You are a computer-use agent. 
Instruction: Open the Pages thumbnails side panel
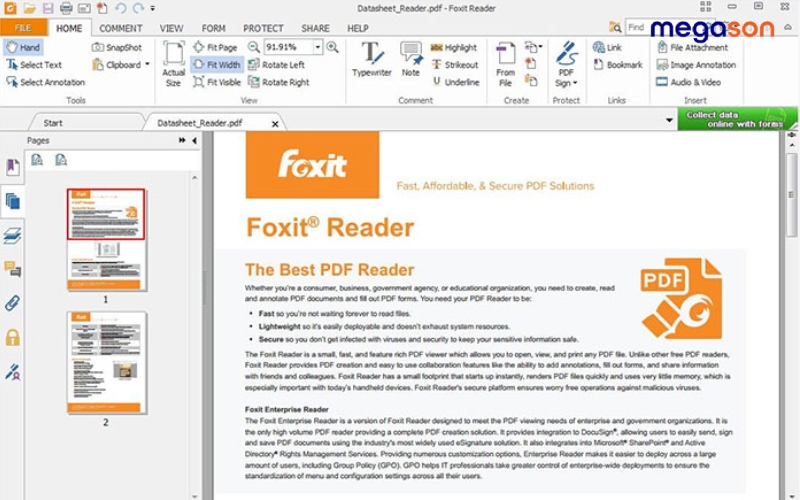[x=12, y=202]
